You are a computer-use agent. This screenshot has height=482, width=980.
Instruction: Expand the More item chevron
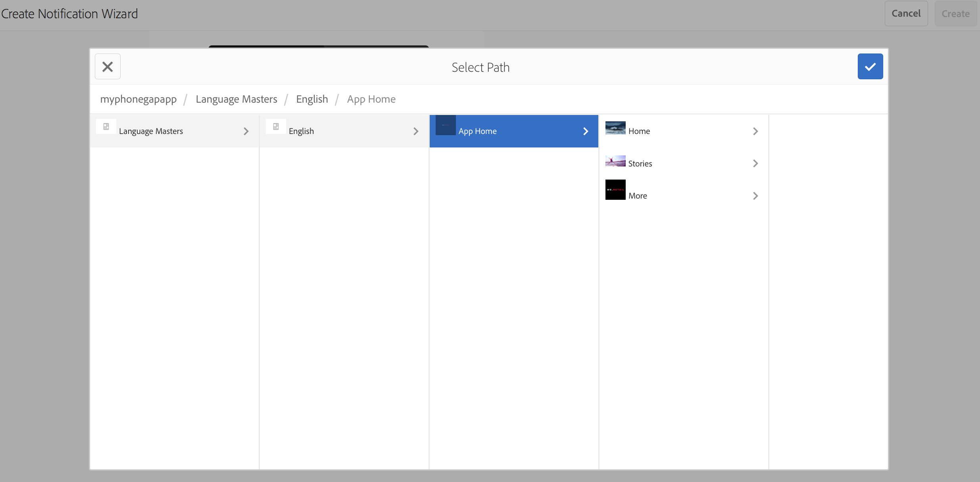(755, 196)
